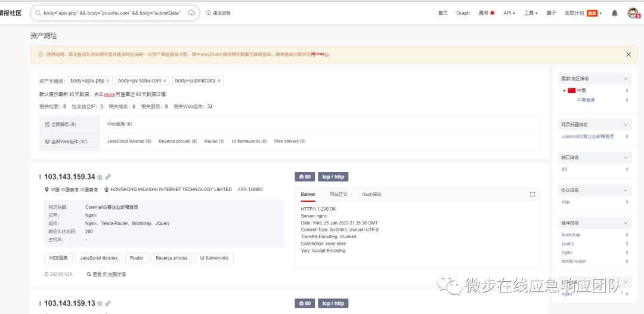The width and height of the screenshot is (644, 314).
Task: Filter by Reverse proxies (8) in component row
Action: click(x=178, y=141)
